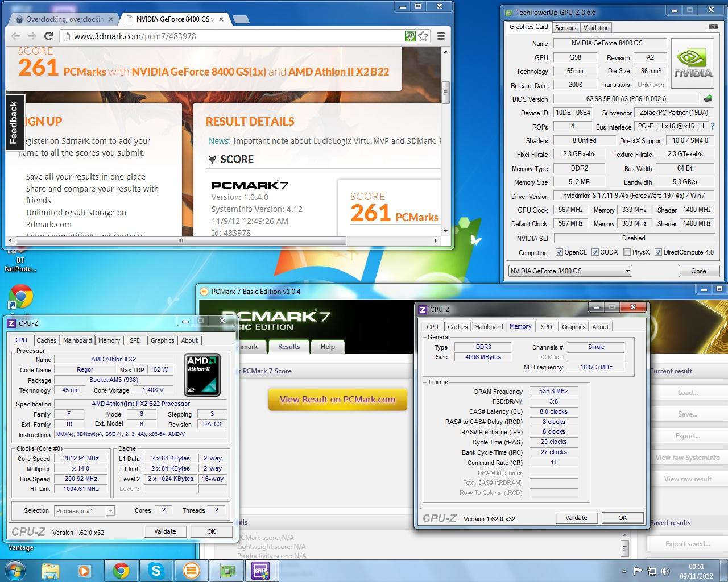Open the Google Chrome desktop shortcut
The width and height of the screenshot is (728, 582).
pos(20,297)
